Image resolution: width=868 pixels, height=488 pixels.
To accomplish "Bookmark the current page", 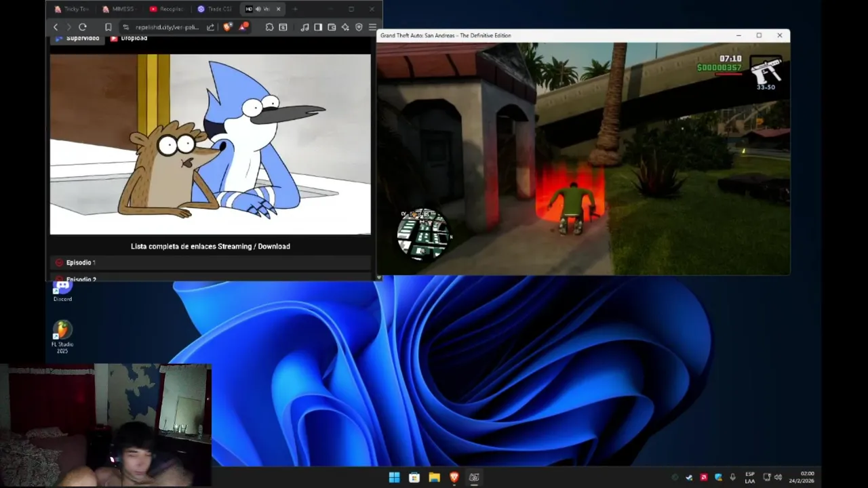I will (x=108, y=27).
